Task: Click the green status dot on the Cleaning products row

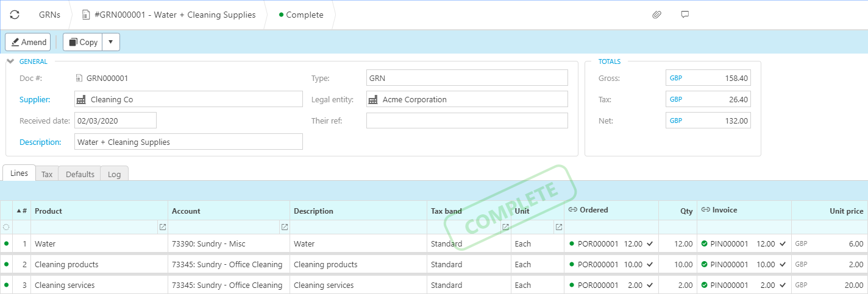Action: coord(7,264)
